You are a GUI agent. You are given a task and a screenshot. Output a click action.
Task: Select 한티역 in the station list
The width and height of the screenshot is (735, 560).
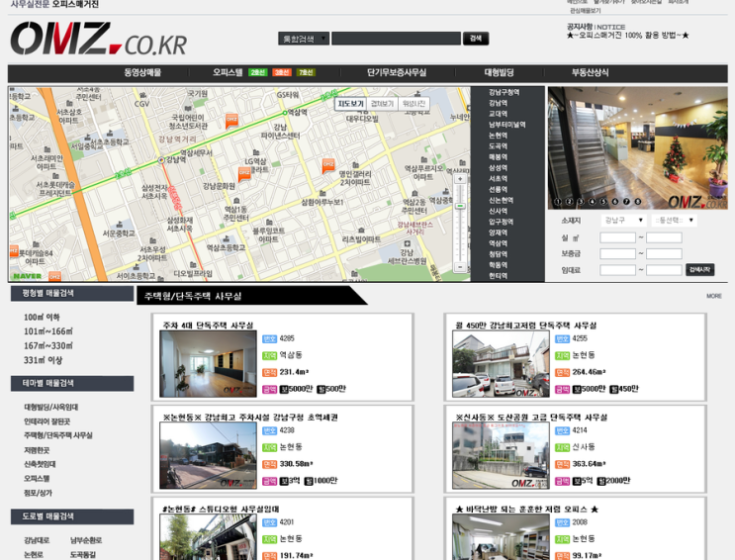click(x=498, y=276)
